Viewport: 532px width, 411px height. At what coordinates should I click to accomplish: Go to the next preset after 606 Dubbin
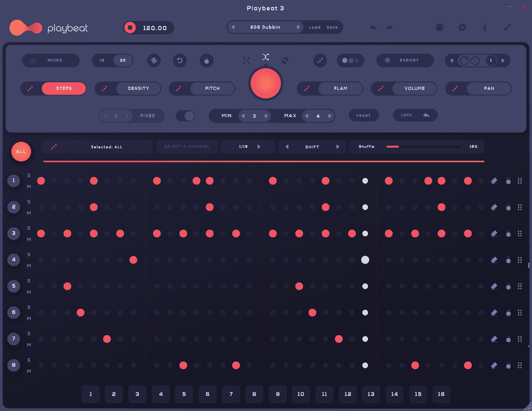298,27
